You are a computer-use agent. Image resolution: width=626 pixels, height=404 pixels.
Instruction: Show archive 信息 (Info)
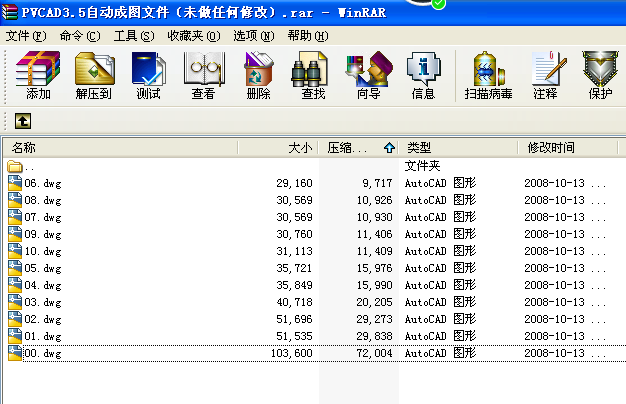point(423,75)
